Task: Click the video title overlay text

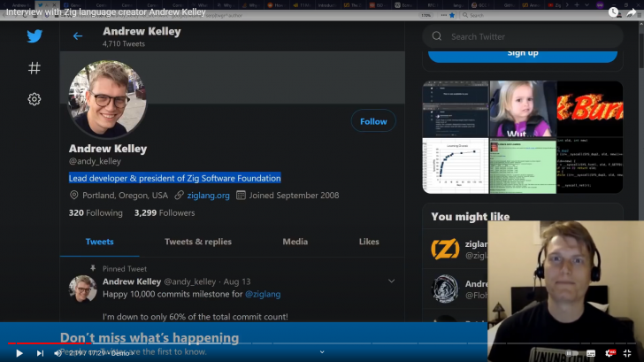Action: coord(106,12)
